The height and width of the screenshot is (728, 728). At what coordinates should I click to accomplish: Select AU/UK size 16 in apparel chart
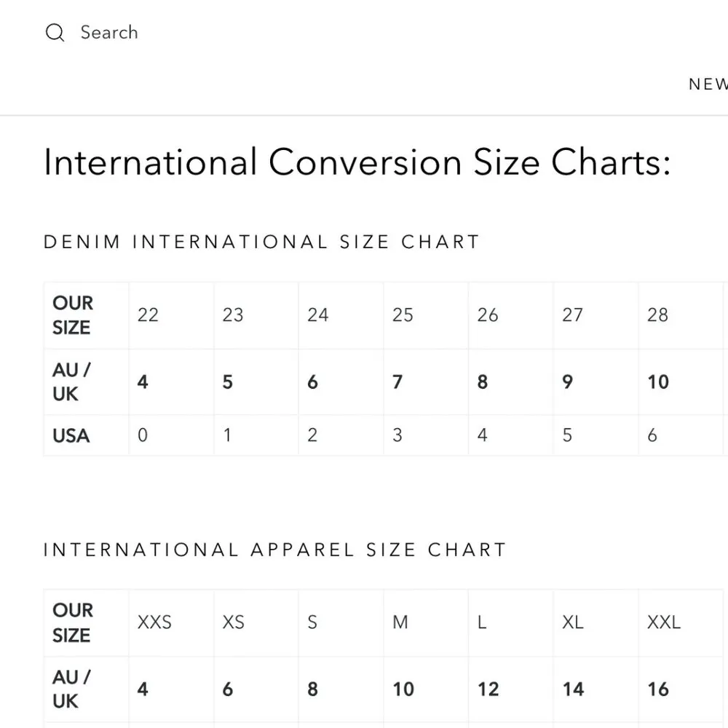click(x=658, y=689)
